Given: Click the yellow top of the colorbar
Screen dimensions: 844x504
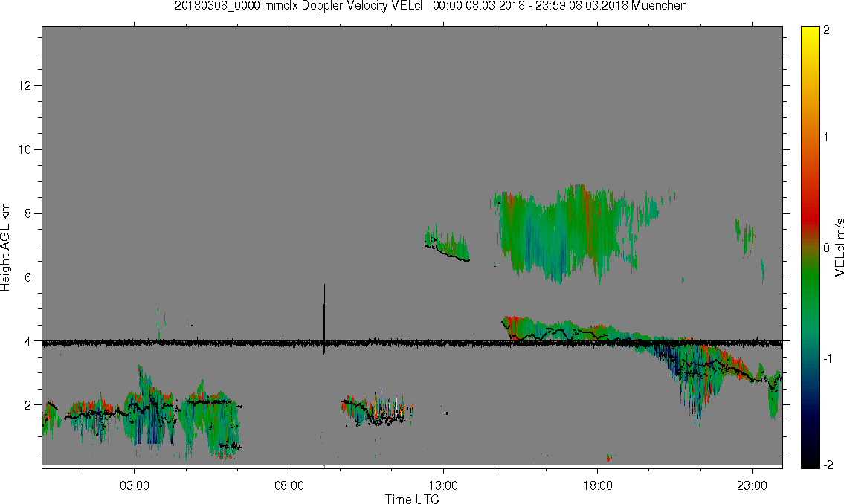Looking at the screenshot, I should click(810, 31).
